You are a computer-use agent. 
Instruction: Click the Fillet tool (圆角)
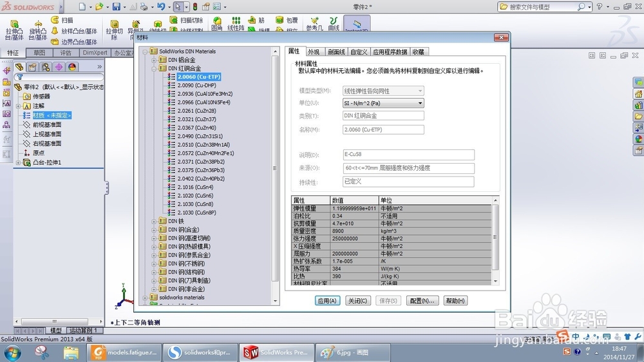click(217, 24)
